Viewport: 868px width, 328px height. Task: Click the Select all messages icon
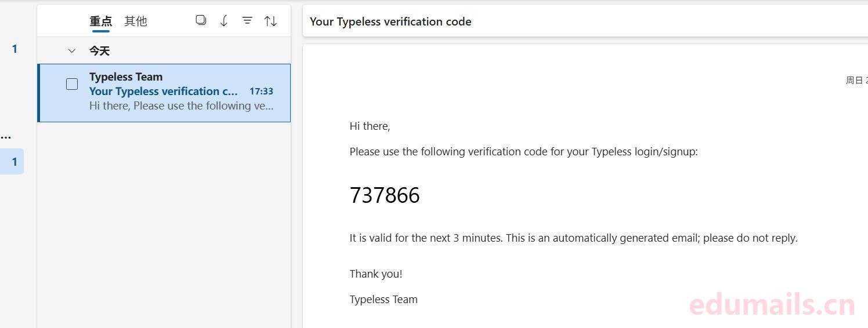[x=201, y=21]
